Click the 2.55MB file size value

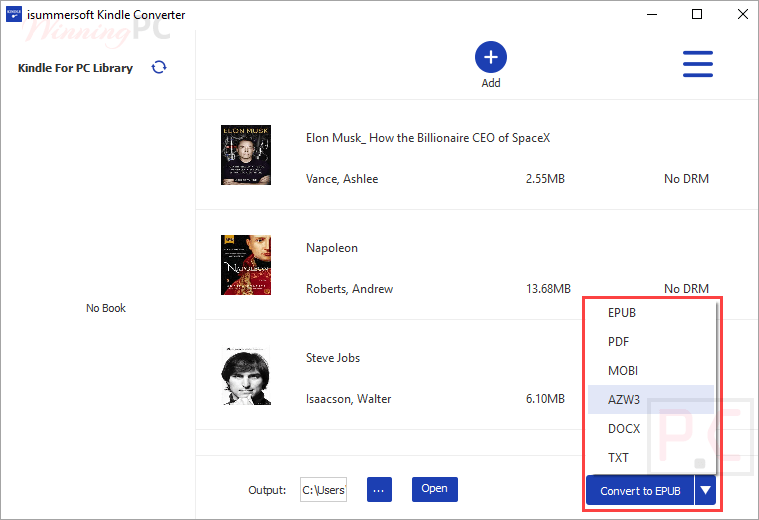(545, 179)
